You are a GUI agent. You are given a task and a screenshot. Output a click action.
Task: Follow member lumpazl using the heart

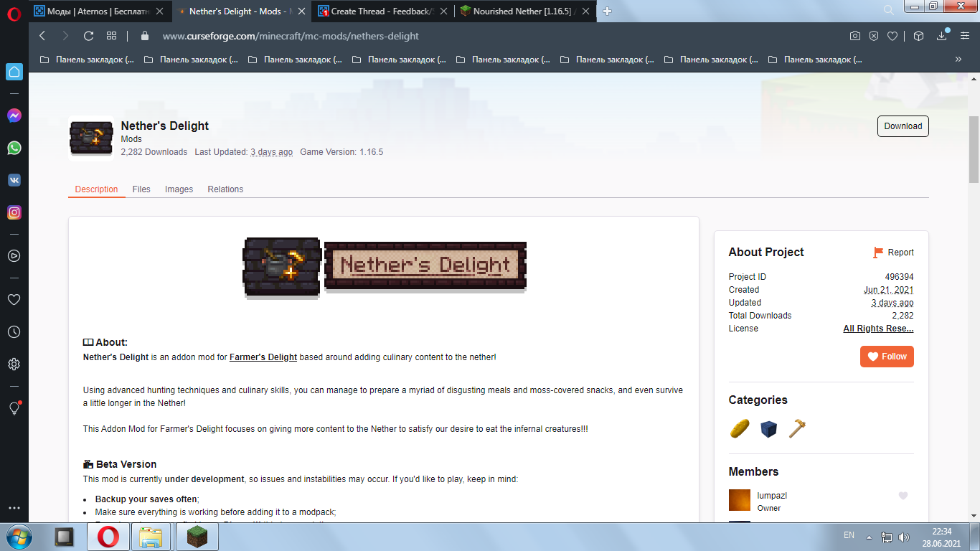point(903,496)
